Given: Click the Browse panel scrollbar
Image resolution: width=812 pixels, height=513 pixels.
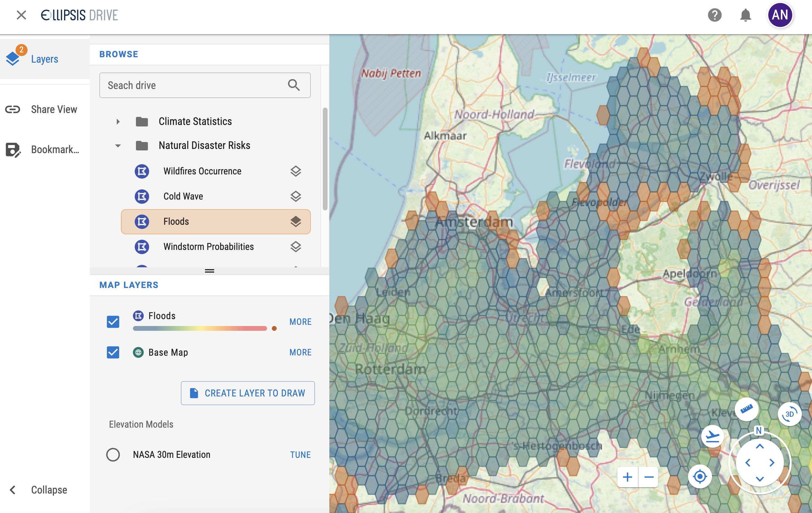Looking at the screenshot, I should [325, 159].
